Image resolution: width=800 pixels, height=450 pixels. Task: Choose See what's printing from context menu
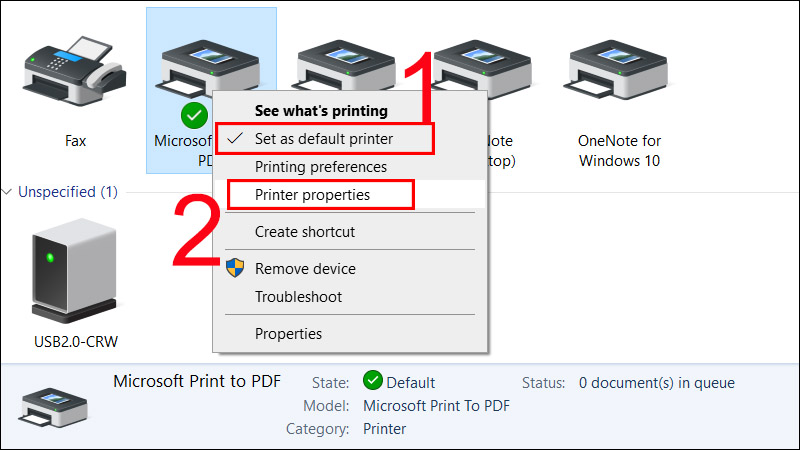pyautogui.click(x=320, y=111)
